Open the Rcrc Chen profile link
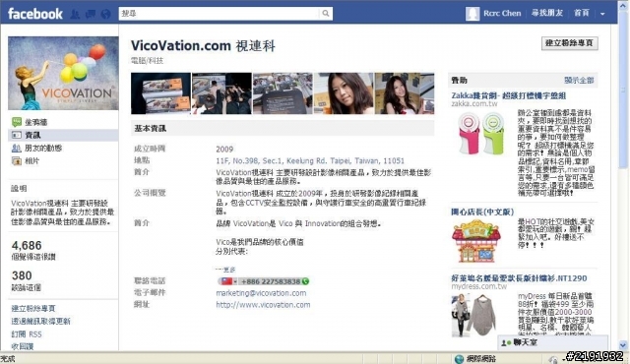This screenshot has height=364, width=630. (502, 13)
